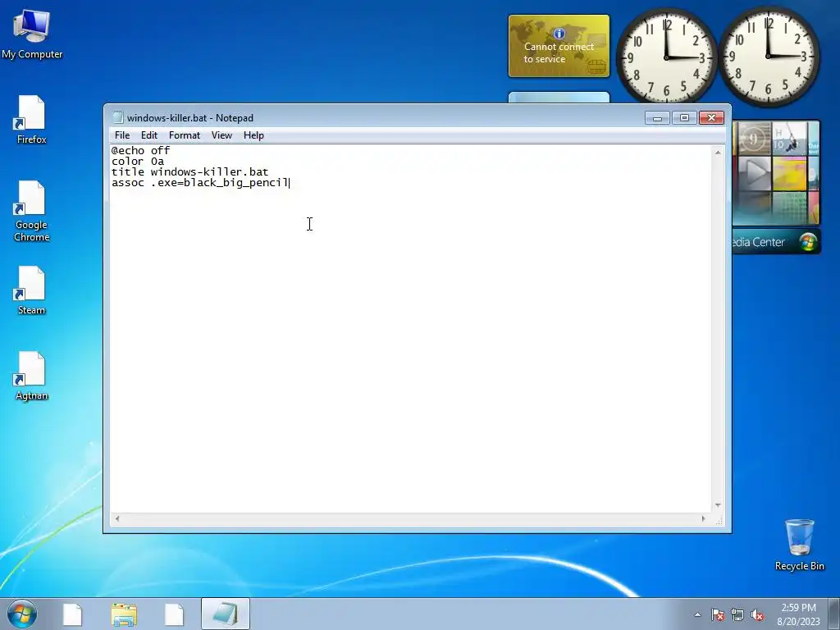Launch Firefox desktop shortcut
Screen dimensions: 840x630
pyautogui.click(x=32, y=120)
